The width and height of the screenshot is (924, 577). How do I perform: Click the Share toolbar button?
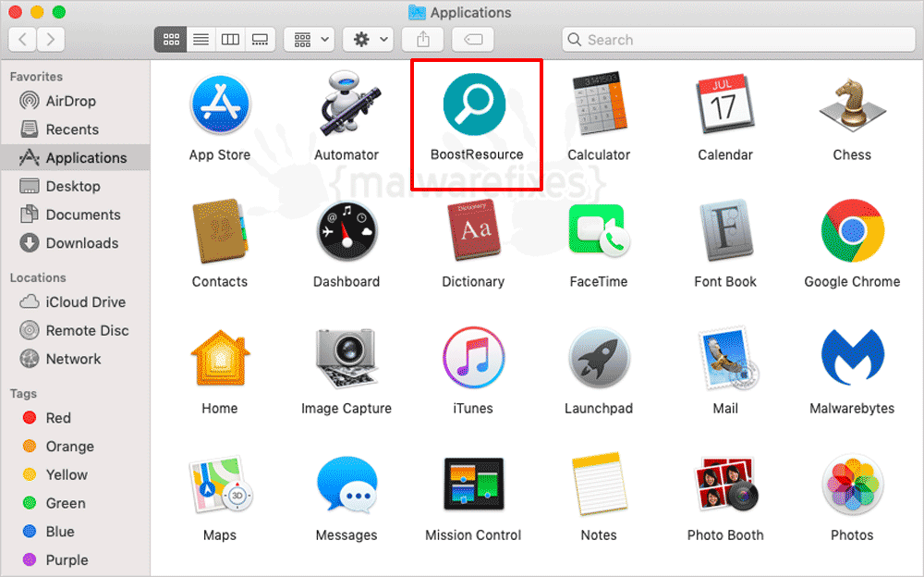422,40
